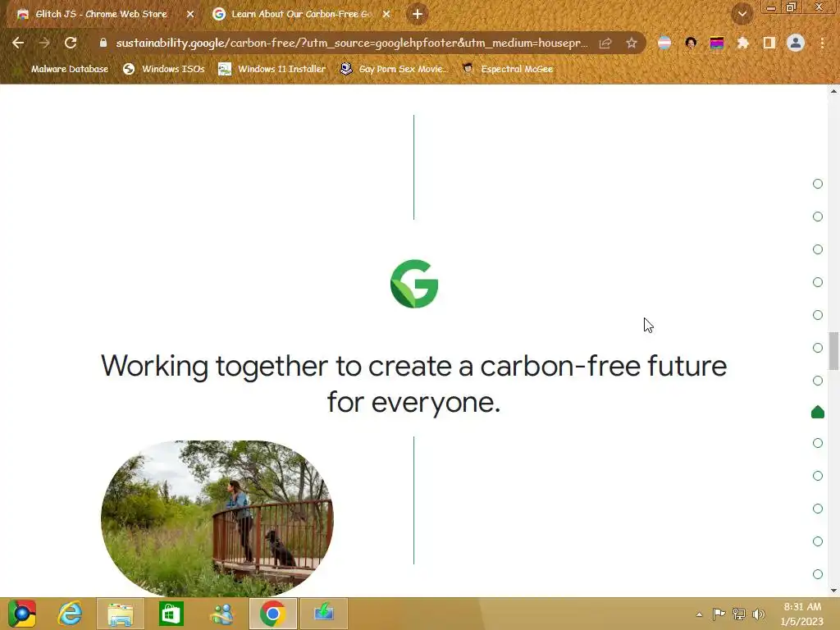Image resolution: width=840 pixels, height=630 pixels.
Task: Select the active green section indicator
Action: [x=818, y=412]
